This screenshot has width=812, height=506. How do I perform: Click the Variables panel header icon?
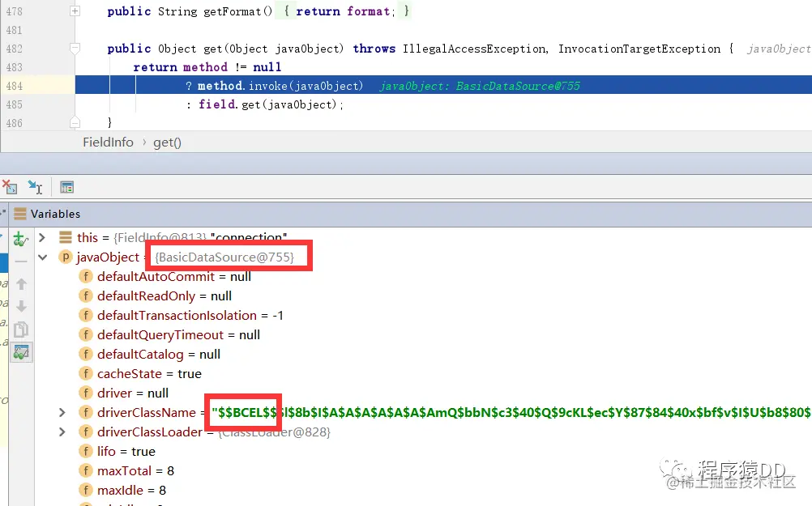[20, 214]
